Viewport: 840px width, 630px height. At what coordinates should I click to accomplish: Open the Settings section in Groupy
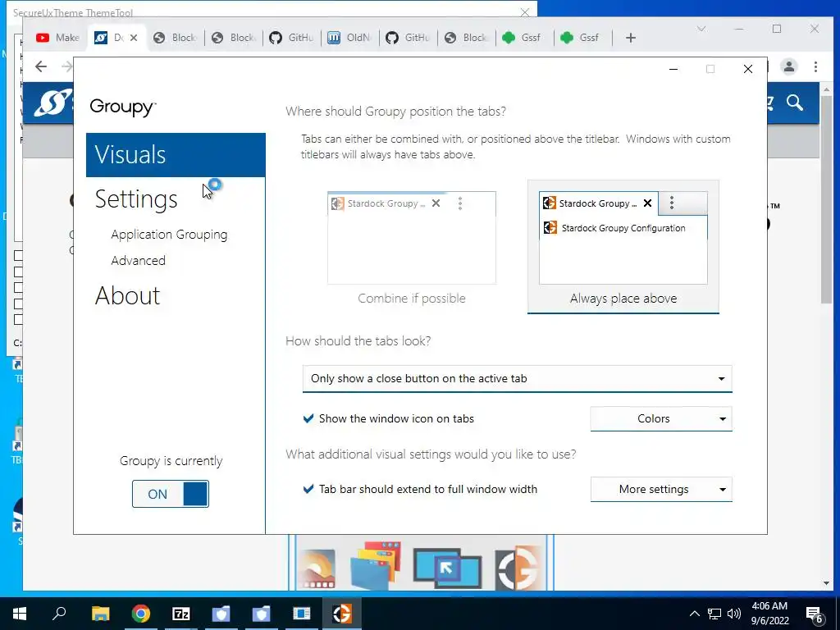(136, 199)
